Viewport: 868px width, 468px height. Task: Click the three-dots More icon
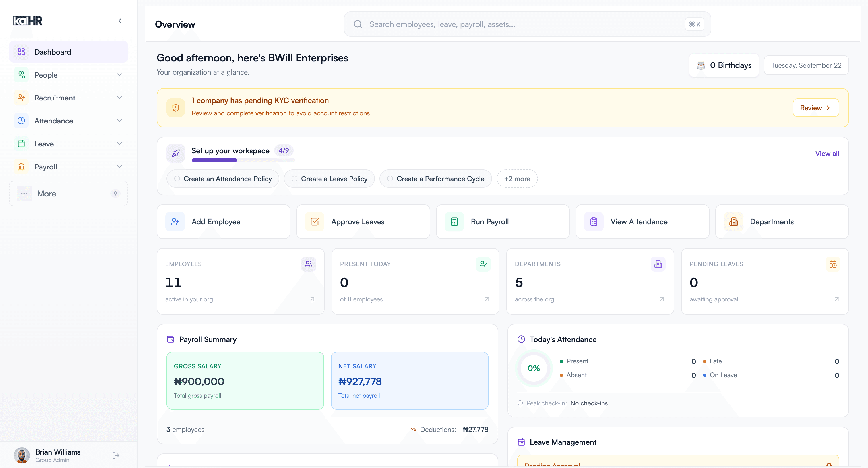coord(24,194)
